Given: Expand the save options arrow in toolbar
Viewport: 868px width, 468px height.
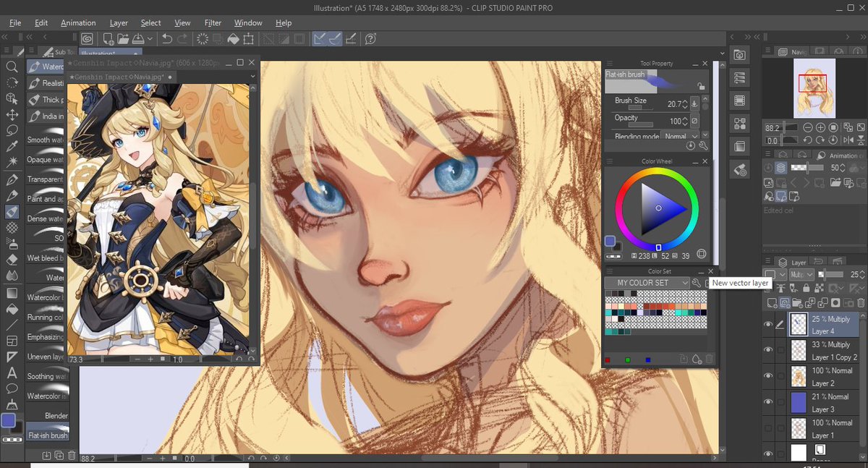Looking at the screenshot, I should click(150, 39).
